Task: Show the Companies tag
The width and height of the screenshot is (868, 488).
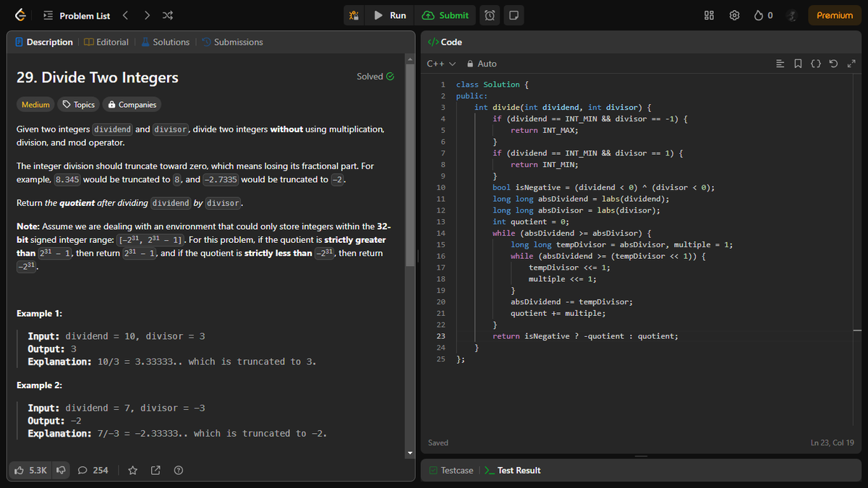Action: pos(132,105)
